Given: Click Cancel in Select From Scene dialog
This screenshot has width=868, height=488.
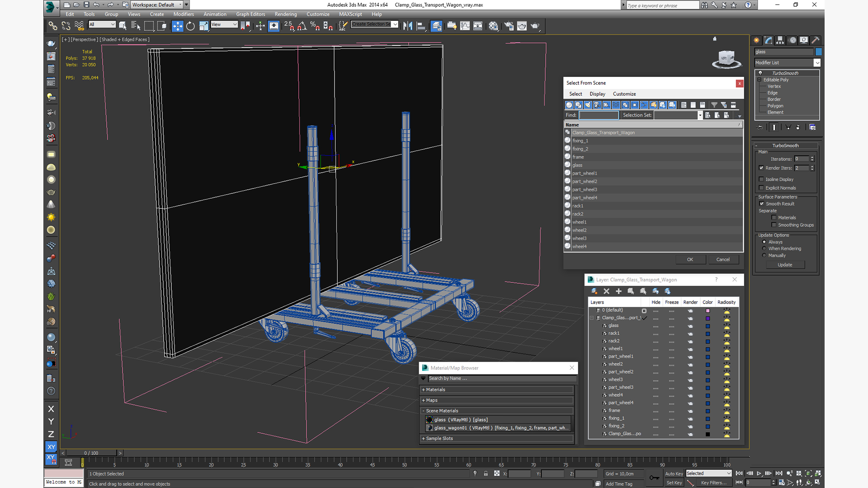Looking at the screenshot, I should [723, 259].
